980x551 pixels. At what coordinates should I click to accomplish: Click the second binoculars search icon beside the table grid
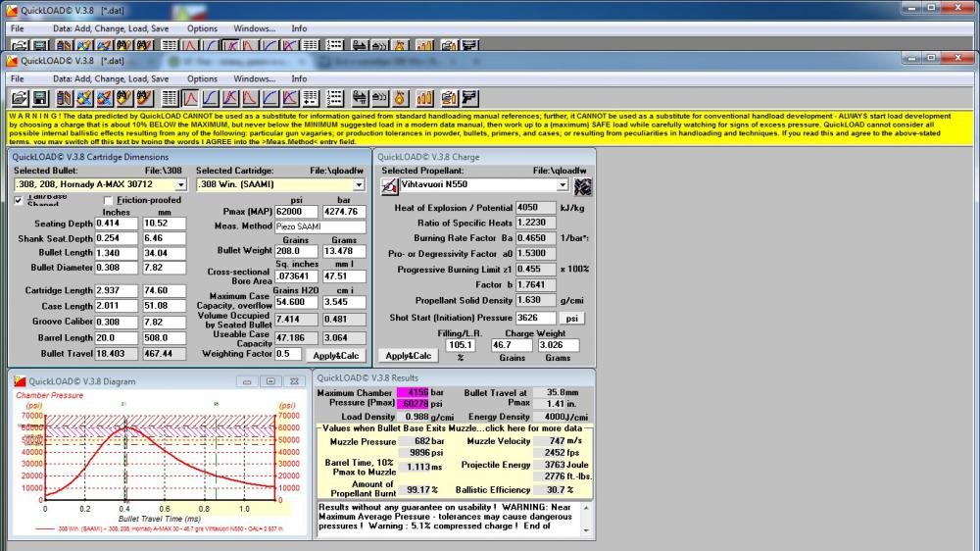point(145,98)
